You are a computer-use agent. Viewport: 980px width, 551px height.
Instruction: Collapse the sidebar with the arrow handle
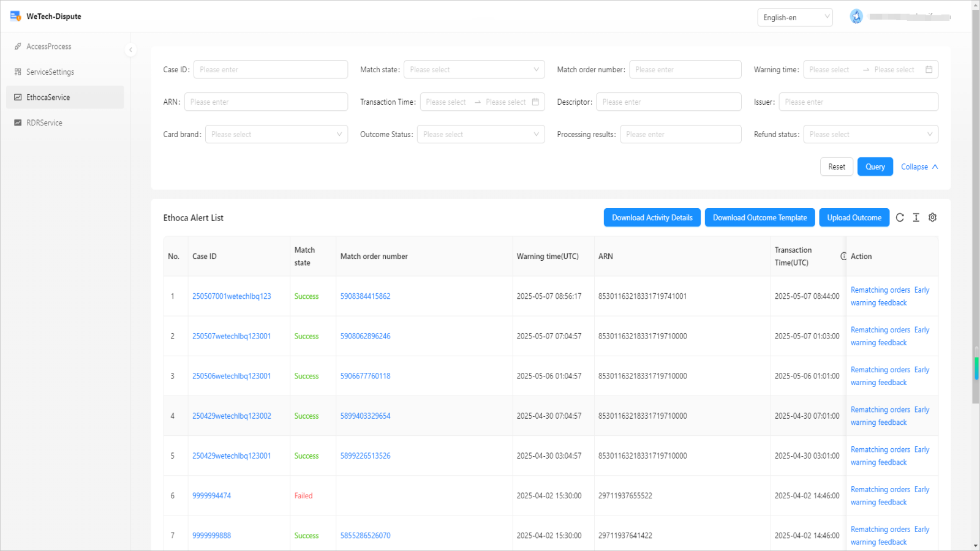pyautogui.click(x=130, y=50)
